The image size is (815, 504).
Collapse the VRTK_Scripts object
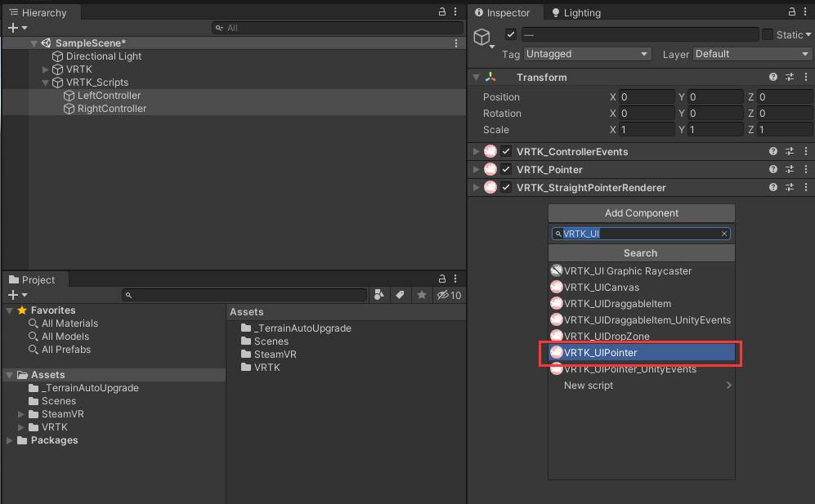point(45,83)
